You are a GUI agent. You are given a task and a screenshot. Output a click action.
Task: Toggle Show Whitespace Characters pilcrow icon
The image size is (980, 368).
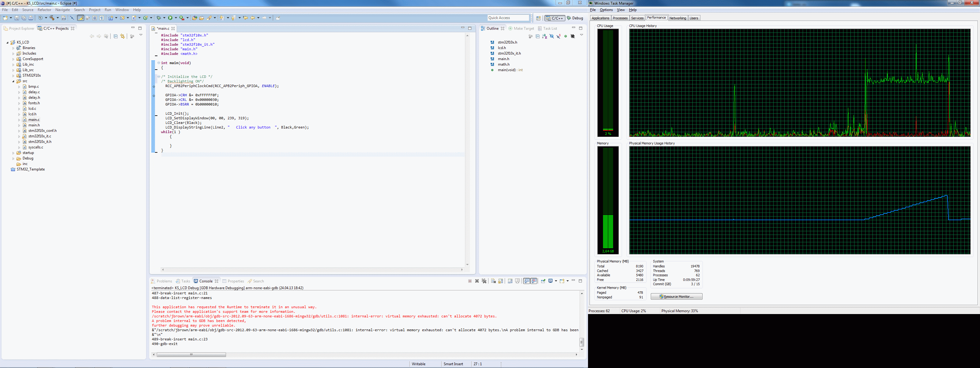pyautogui.click(x=102, y=18)
